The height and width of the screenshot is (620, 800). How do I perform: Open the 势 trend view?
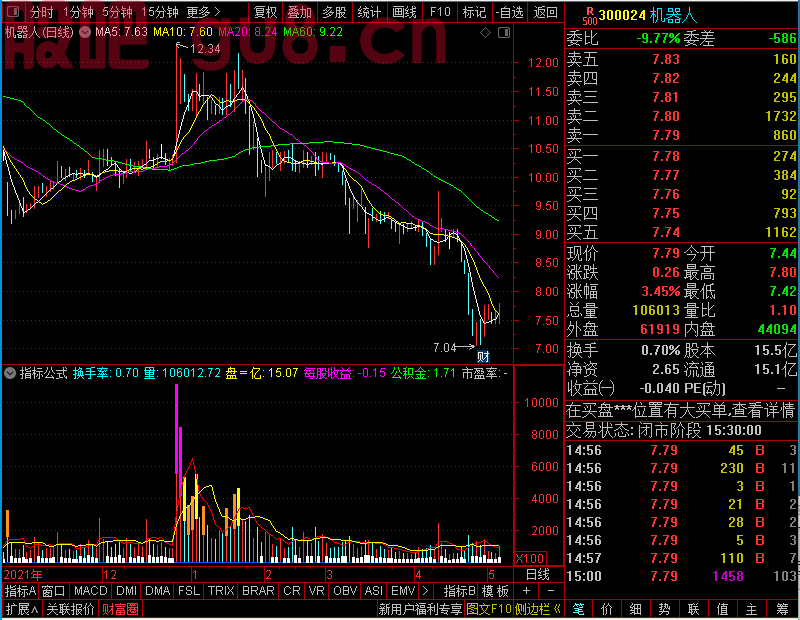pyautogui.click(x=664, y=608)
